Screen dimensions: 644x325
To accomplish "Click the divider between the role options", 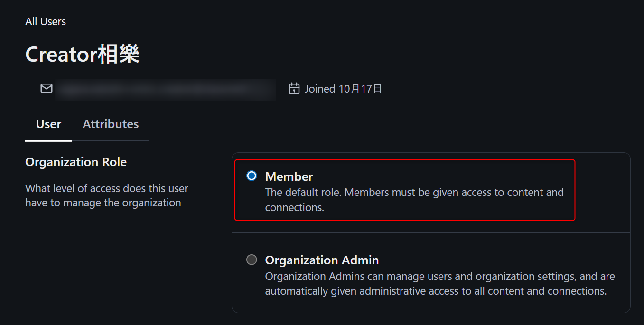I will coord(431,232).
